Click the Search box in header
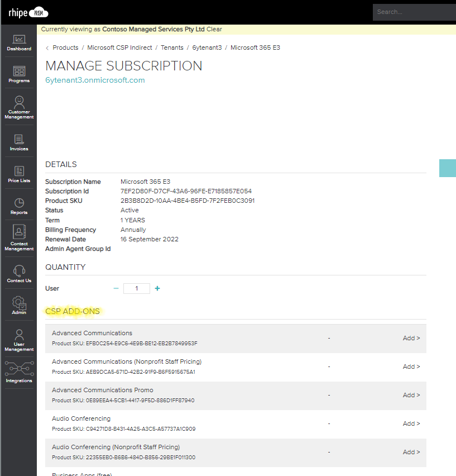This screenshot has width=456, height=476. pyautogui.click(x=414, y=12)
